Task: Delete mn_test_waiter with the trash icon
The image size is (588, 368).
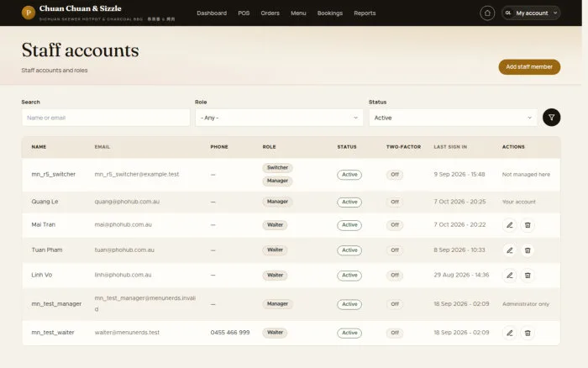Action: (528, 333)
